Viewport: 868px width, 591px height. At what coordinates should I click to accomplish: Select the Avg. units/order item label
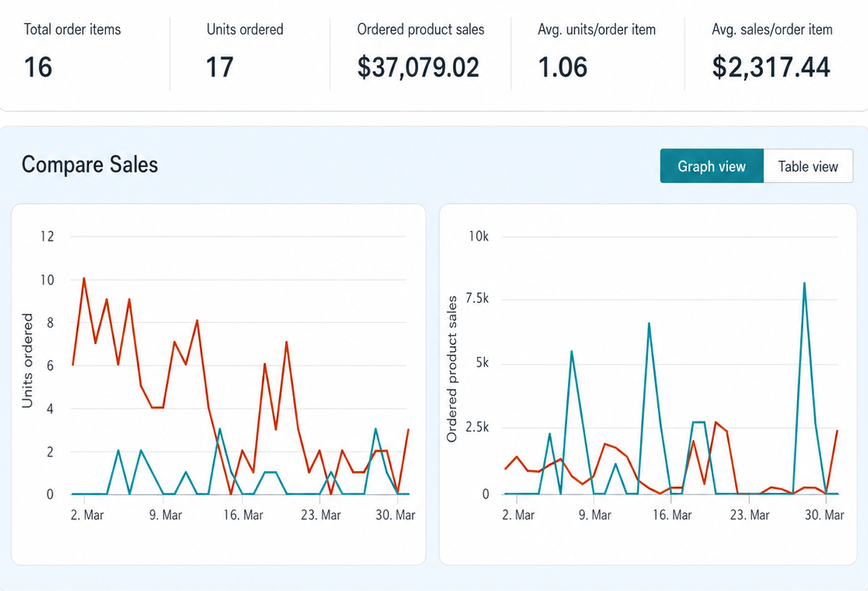click(x=597, y=29)
